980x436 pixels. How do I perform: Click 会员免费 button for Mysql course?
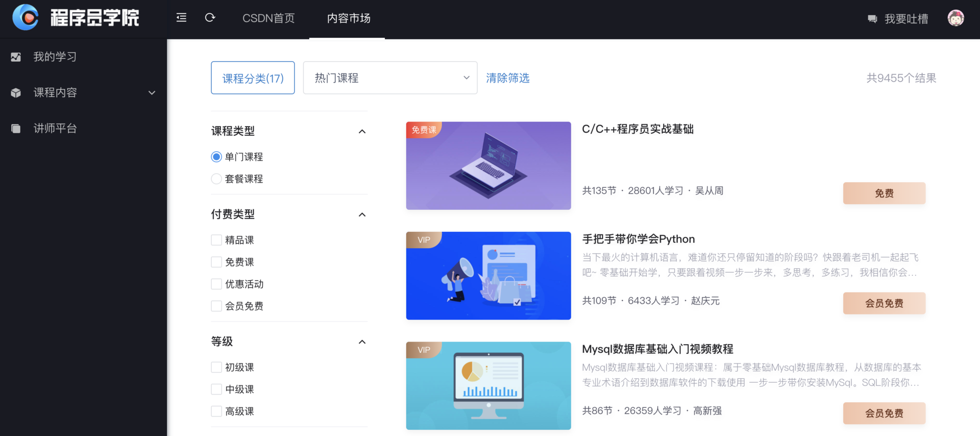tap(884, 413)
